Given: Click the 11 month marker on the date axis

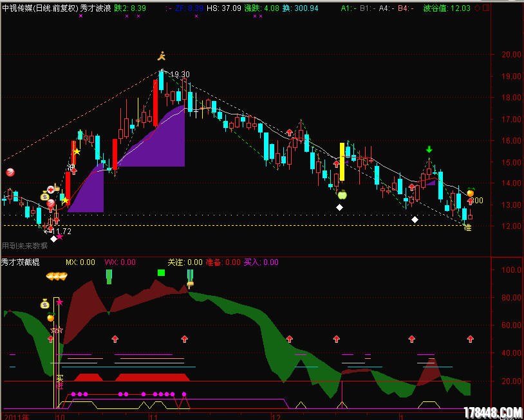Looking at the screenshot, I should 153,417.
